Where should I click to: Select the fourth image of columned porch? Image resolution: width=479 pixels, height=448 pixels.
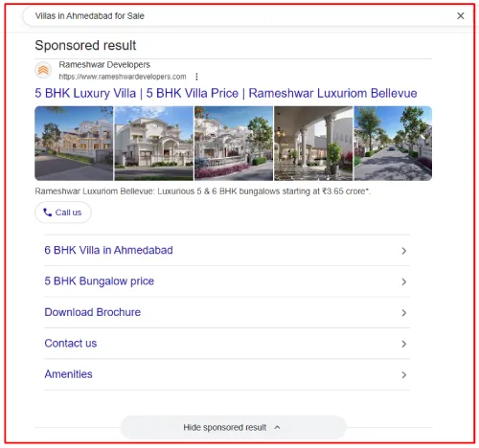[x=313, y=144]
